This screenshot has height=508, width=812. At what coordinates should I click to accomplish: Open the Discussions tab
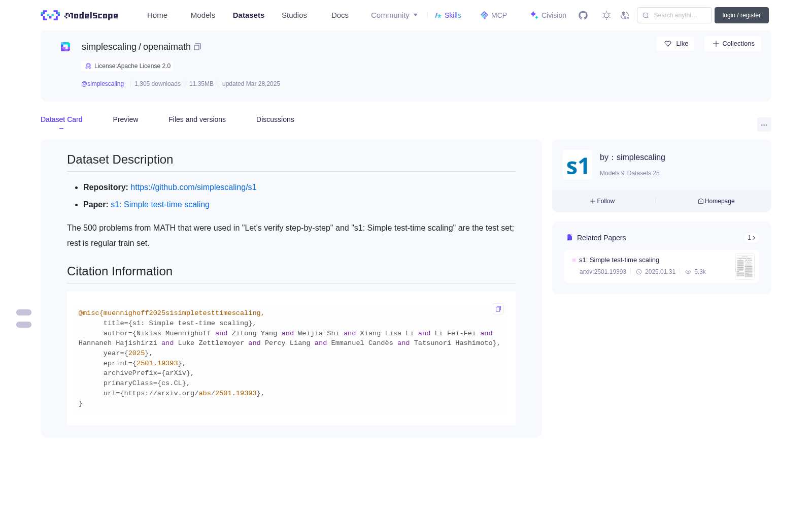pyautogui.click(x=275, y=119)
